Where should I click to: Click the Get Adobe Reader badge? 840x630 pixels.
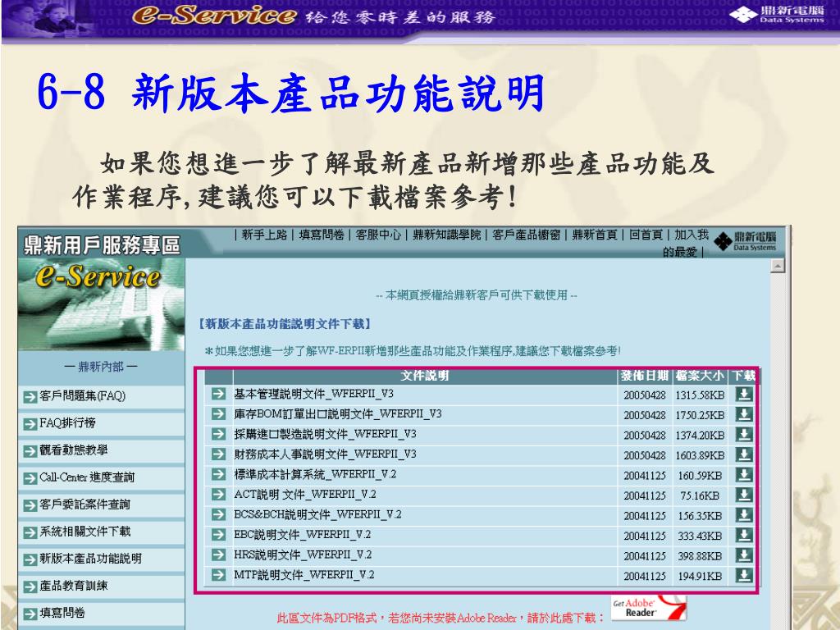[x=649, y=608]
